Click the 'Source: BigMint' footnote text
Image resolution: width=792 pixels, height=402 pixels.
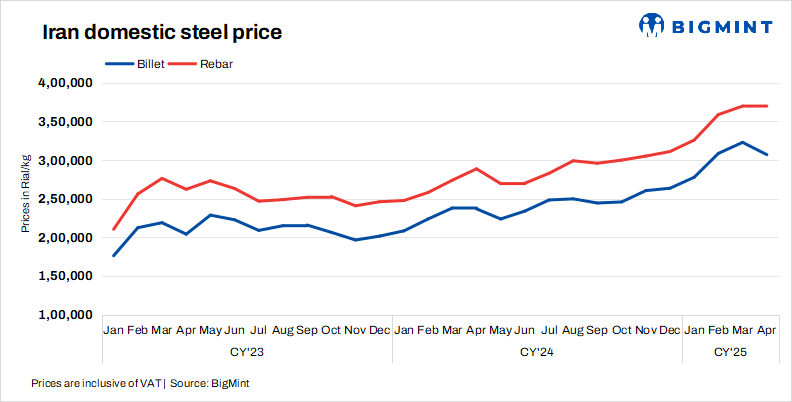(210, 383)
